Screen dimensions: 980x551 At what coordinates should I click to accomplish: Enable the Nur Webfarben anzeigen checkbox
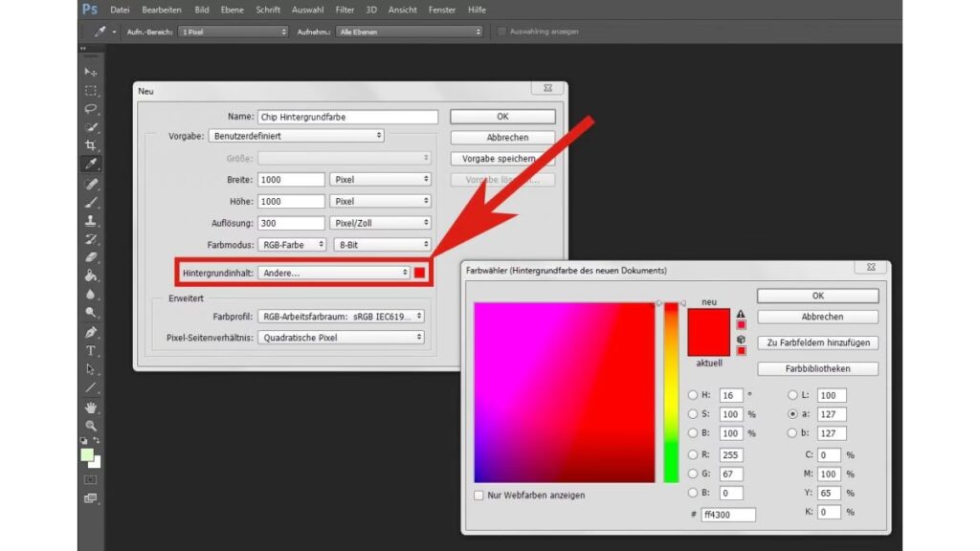[x=479, y=496]
